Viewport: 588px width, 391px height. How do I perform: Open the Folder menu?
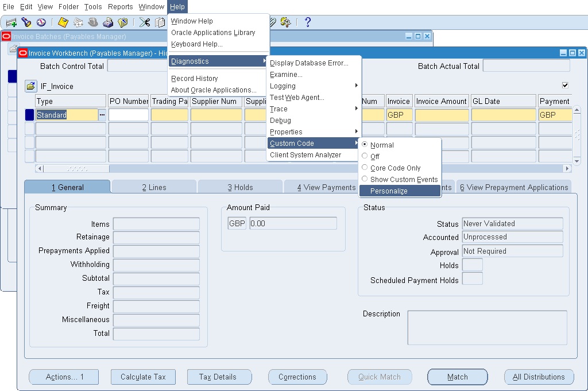[69, 7]
